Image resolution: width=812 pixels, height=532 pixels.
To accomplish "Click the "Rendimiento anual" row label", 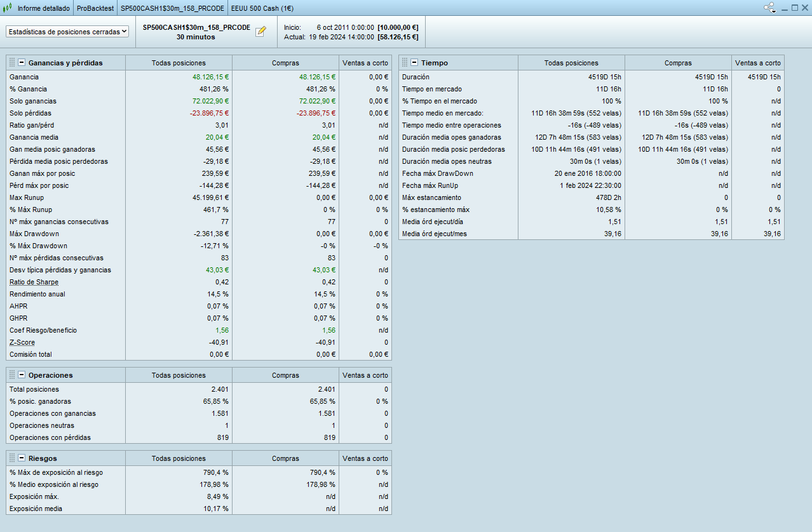I will (x=37, y=294).
